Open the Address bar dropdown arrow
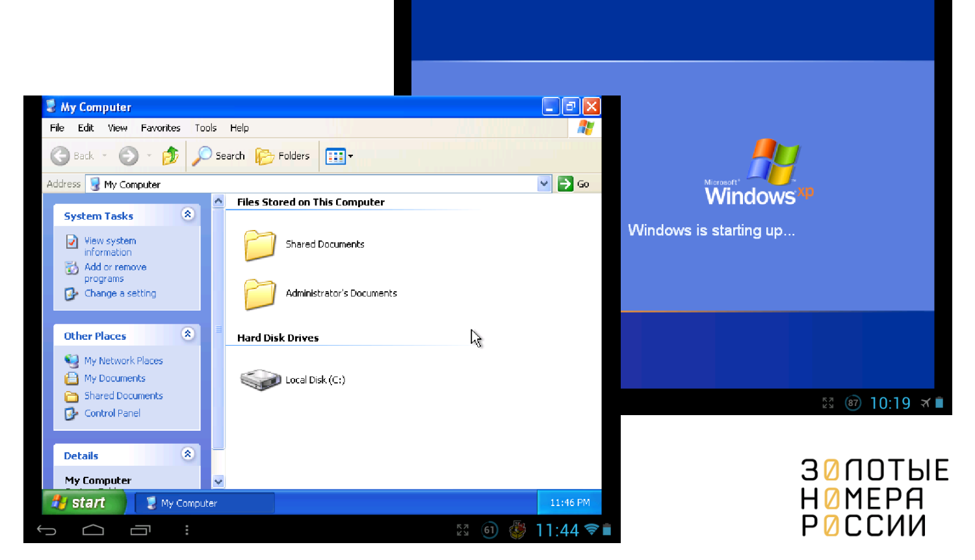Image resolution: width=975 pixels, height=560 pixels. (544, 184)
